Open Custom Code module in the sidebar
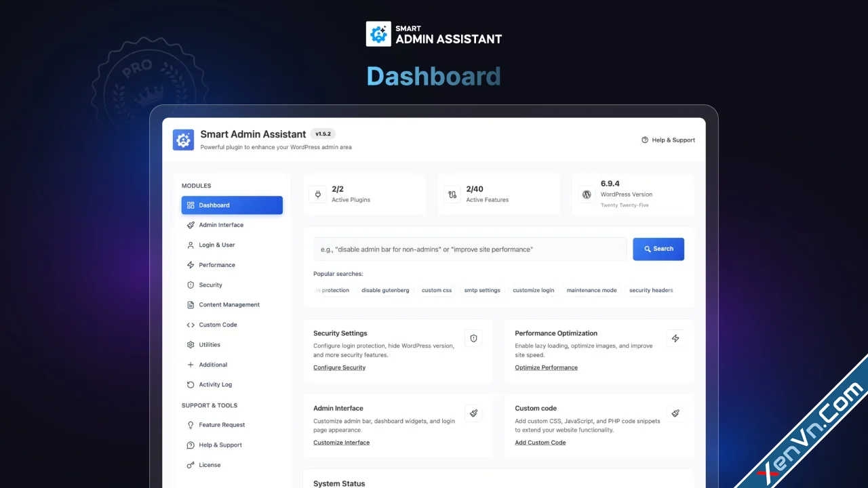The height and width of the screenshot is (488, 868). (x=232, y=325)
